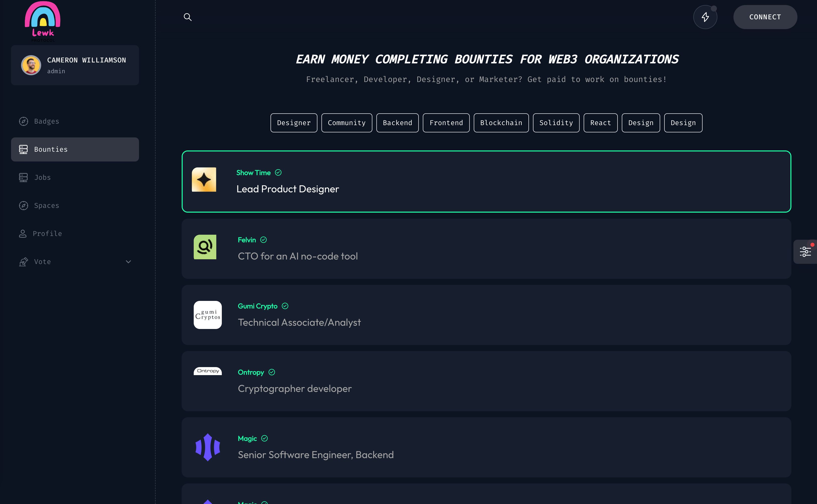Open Cameron Williamson's avatar picture
The height and width of the screenshot is (504, 817).
(x=31, y=65)
